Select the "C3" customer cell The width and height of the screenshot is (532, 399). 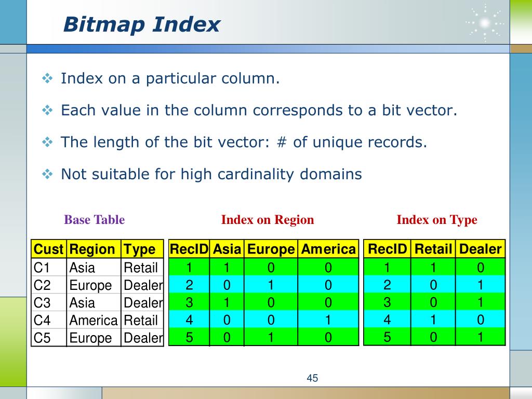coord(49,303)
